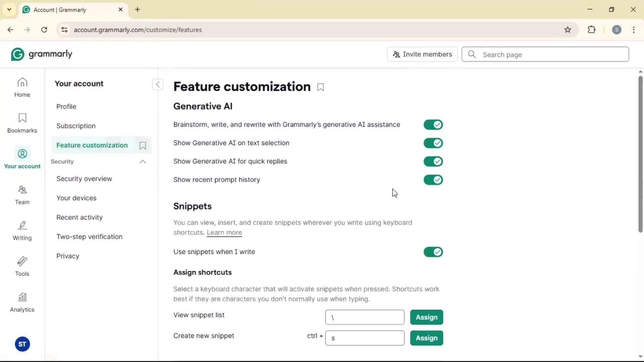Image resolution: width=644 pixels, height=362 pixels.
Task: Click the ST user avatar
Action: [22, 344]
